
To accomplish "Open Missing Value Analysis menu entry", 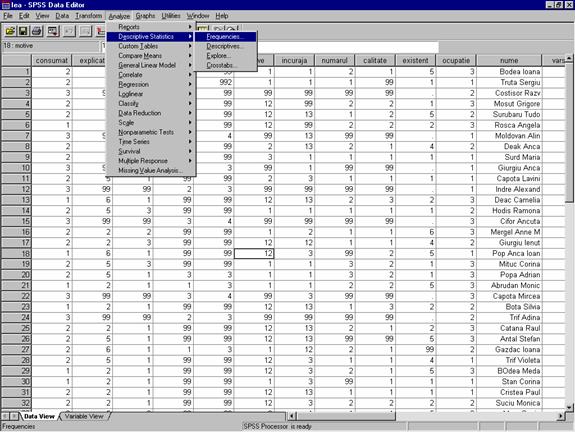I will point(151,171).
